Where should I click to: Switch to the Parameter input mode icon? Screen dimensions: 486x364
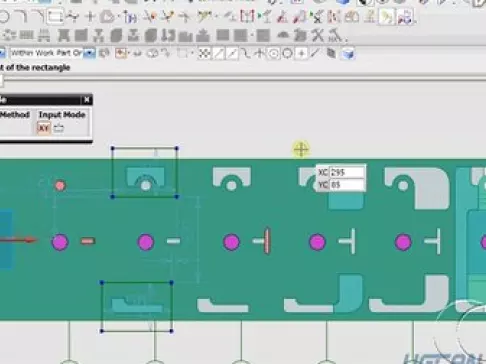tap(59, 128)
